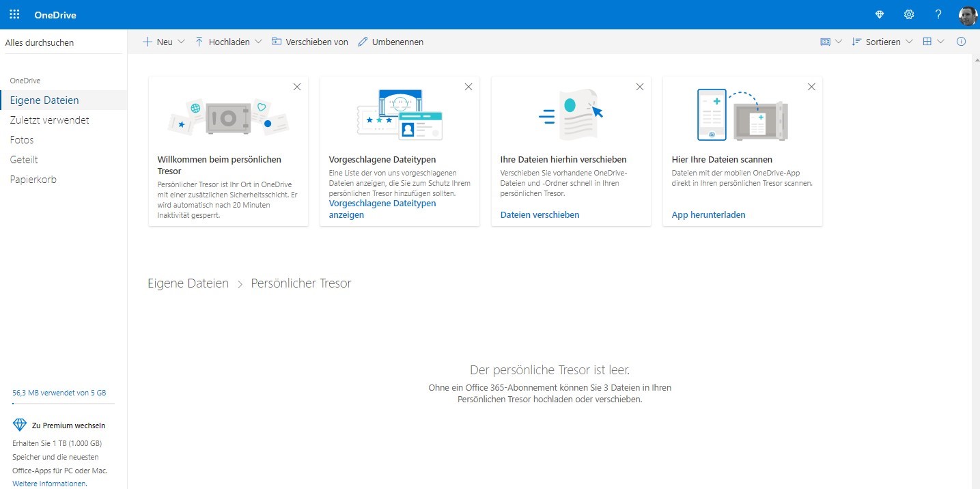Open settings gear in OneDrive header
The width and height of the screenshot is (980, 489).
(909, 14)
